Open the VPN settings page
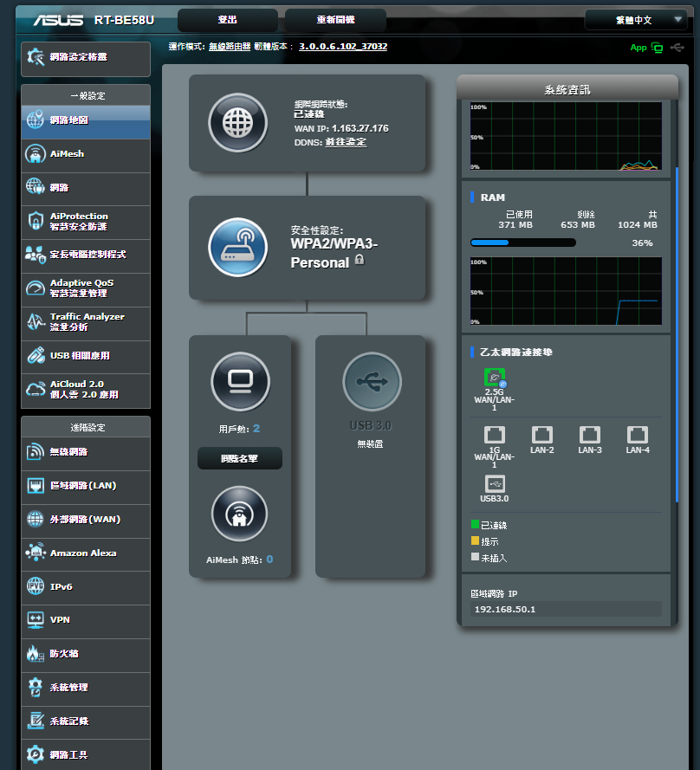 point(86,621)
